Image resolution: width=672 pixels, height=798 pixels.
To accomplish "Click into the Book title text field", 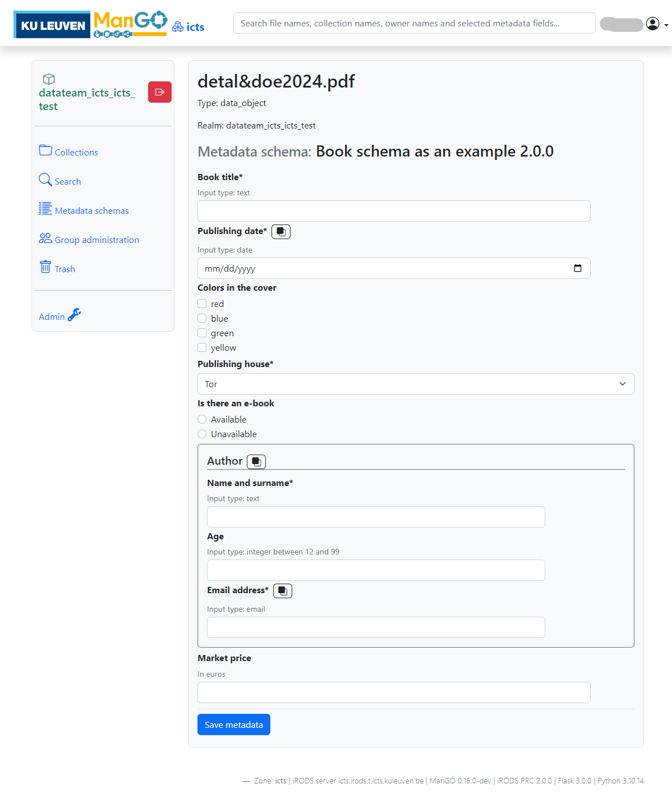I will (394, 211).
